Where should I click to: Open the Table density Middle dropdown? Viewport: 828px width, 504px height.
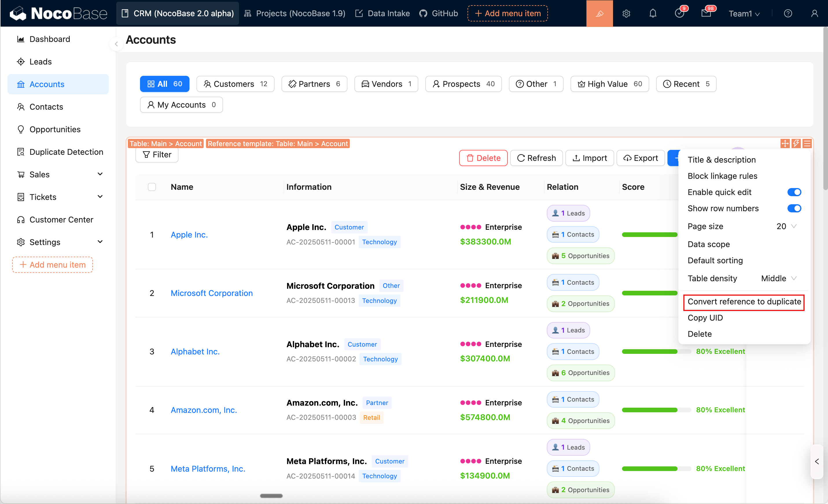coord(778,278)
